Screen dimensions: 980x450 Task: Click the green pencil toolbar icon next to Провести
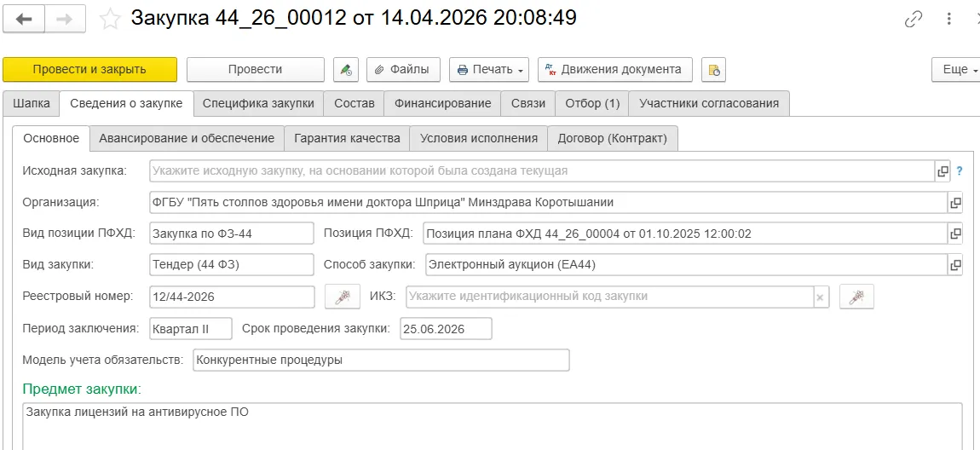346,69
